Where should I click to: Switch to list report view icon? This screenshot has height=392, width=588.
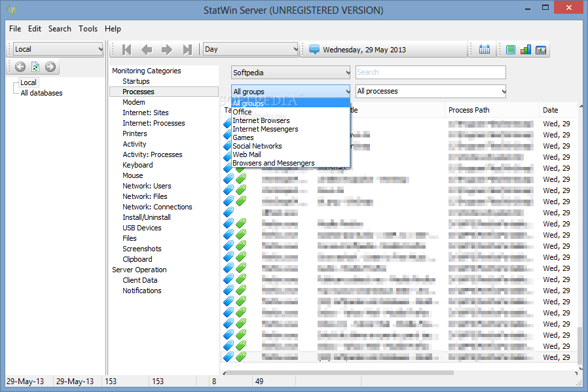pyautogui.click(x=510, y=50)
